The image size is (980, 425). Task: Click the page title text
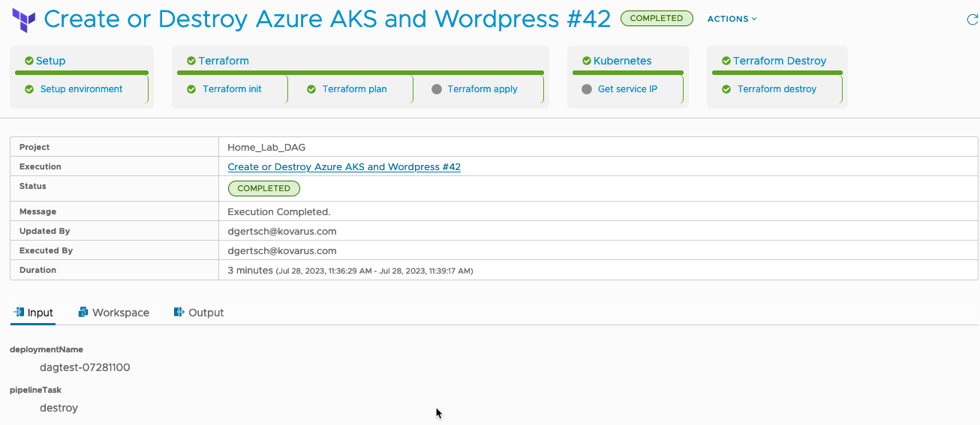pyautogui.click(x=327, y=19)
